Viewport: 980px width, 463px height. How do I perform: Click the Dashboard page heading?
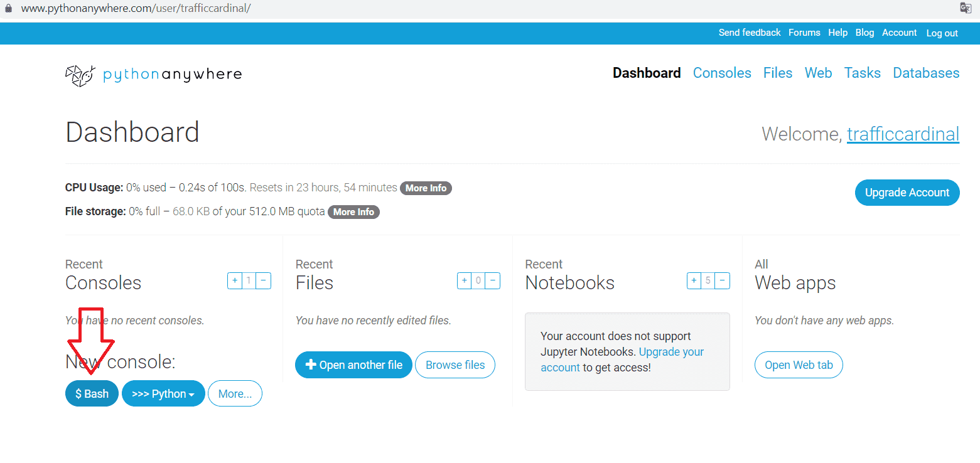(x=132, y=132)
